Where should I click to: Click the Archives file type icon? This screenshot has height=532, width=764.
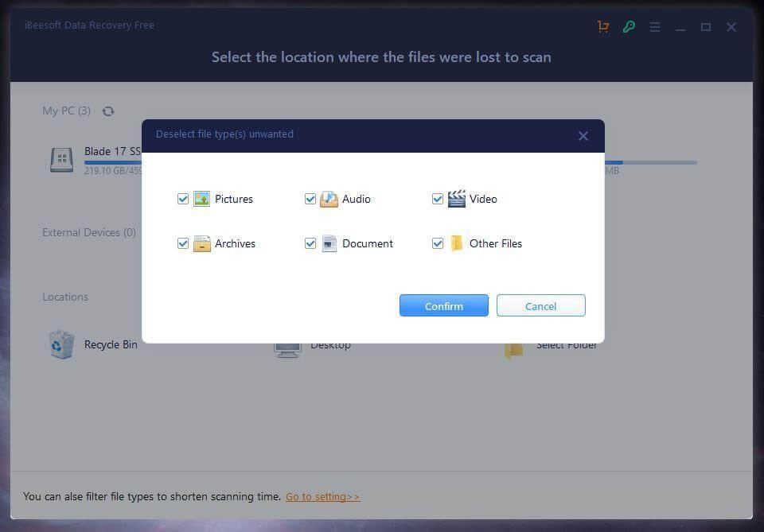click(201, 243)
